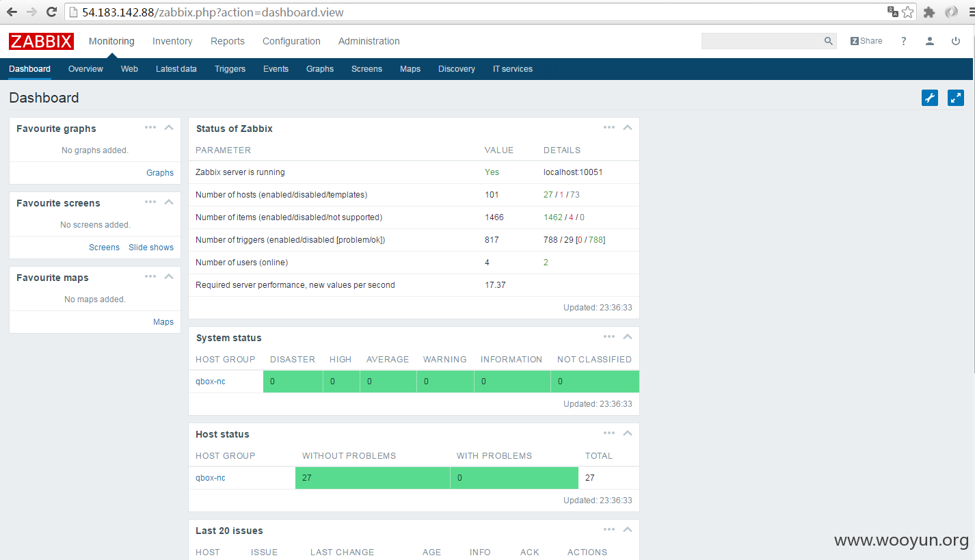Click the browser forward arrow
Image resolution: width=975 pixels, height=560 pixels.
pos(31,12)
